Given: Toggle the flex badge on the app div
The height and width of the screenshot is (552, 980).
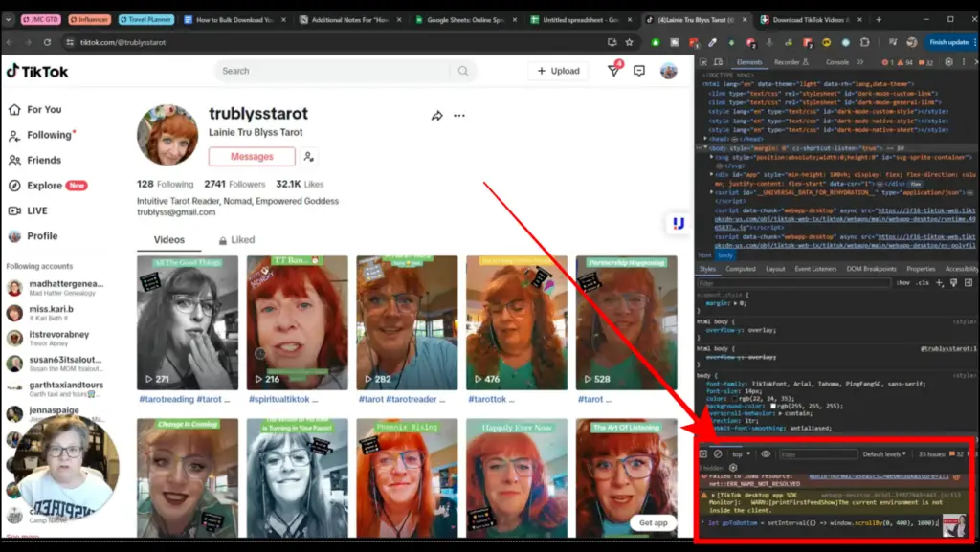Looking at the screenshot, I should point(916,185).
